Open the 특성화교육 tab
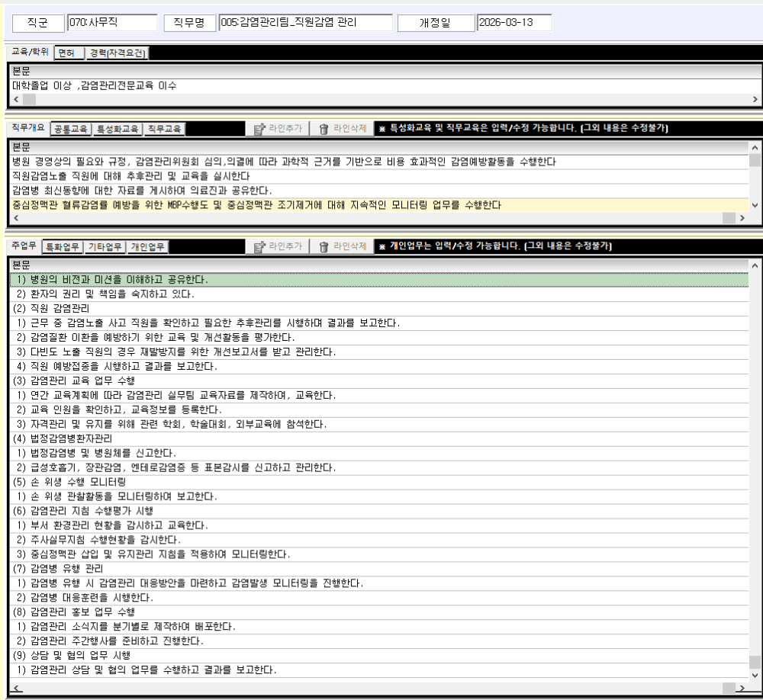The height and width of the screenshot is (700, 763). 118,130
